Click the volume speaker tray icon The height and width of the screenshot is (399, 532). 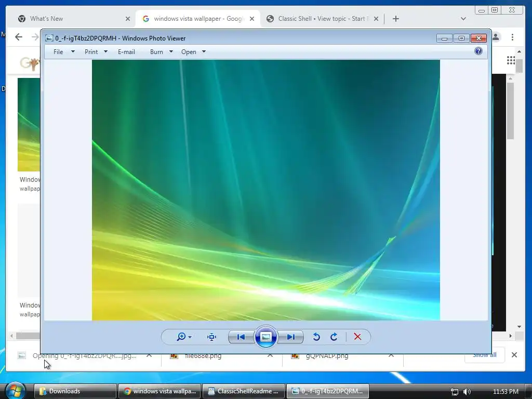(x=467, y=392)
